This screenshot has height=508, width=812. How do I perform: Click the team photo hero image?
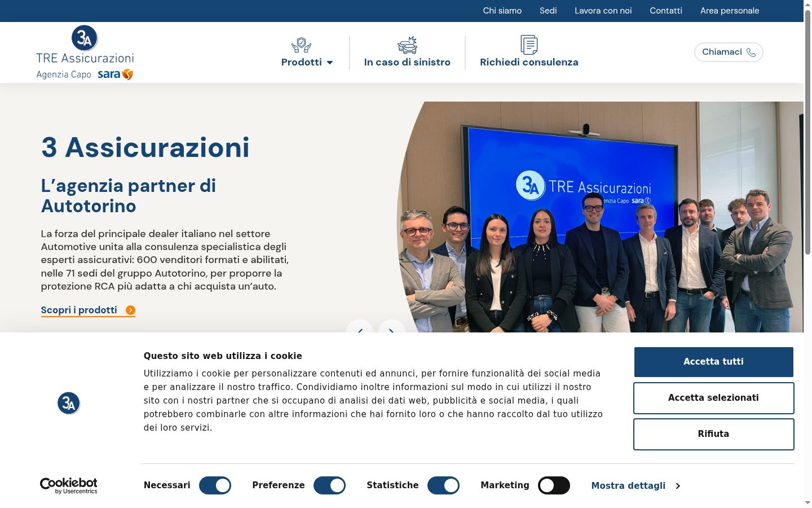click(x=600, y=217)
